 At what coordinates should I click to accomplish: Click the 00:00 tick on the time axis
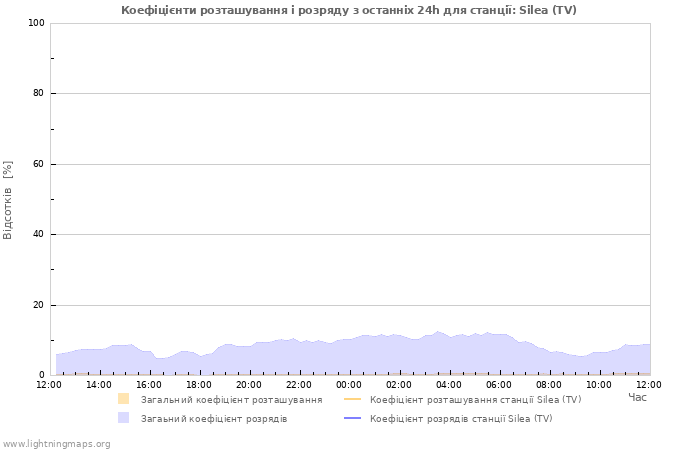click(349, 384)
